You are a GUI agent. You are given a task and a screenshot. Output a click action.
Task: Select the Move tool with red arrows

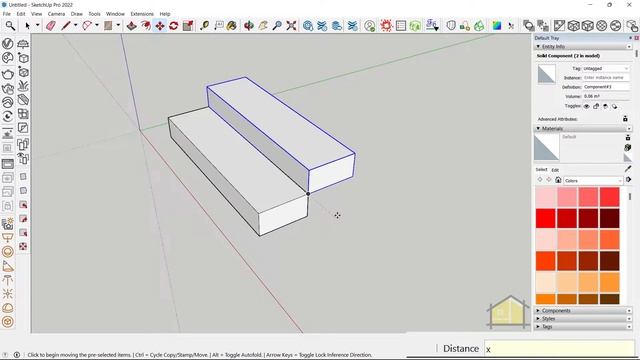click(x=160, y=26)
